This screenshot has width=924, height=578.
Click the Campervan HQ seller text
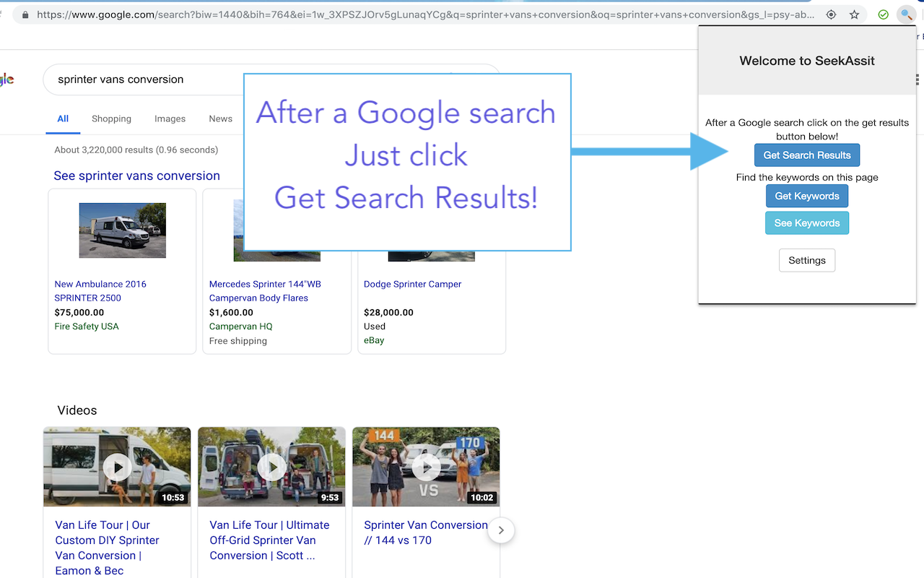coord(240,327)
